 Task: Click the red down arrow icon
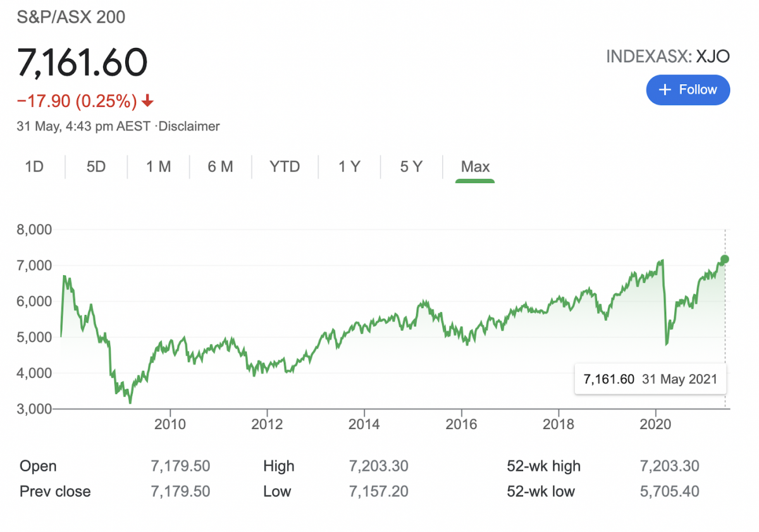click(x=147, y=101)
